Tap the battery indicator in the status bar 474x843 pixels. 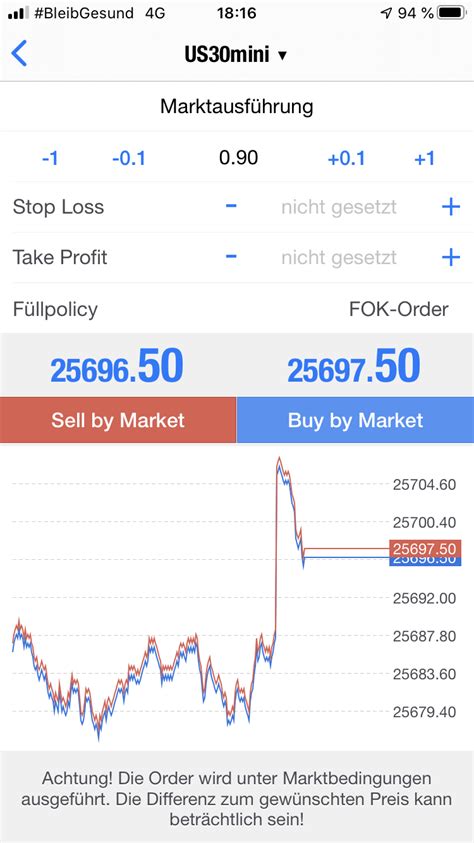coord(451,13)
